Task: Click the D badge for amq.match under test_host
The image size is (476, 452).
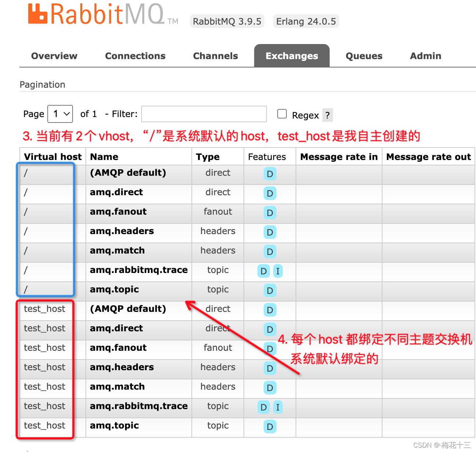Action: click(270, 388)
